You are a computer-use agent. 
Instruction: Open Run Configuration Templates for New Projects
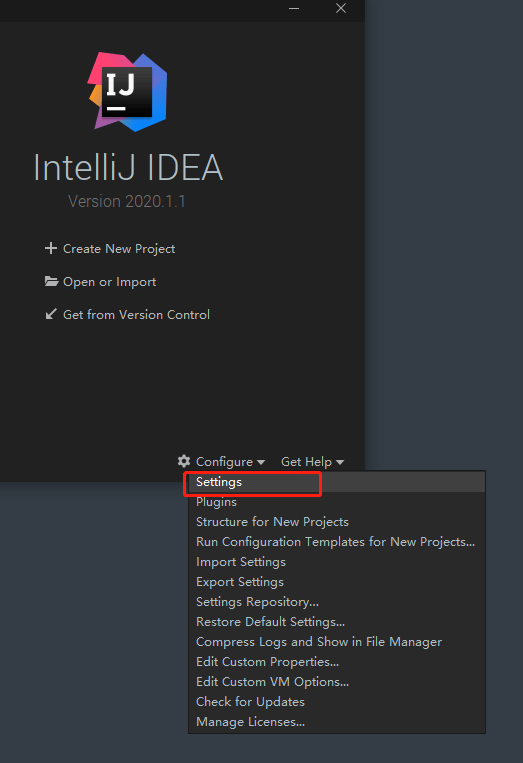click(337, 542)
